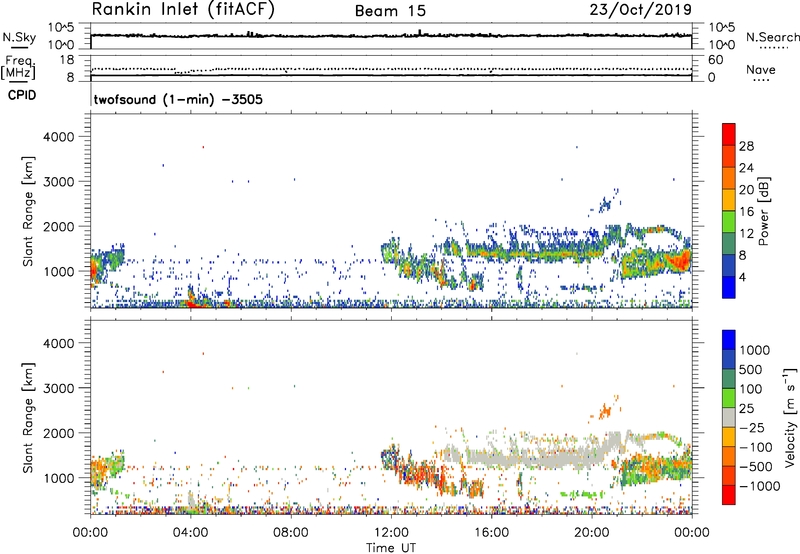Select the 'Freq. [MHz]' axis label

click(x=18, y=67)
